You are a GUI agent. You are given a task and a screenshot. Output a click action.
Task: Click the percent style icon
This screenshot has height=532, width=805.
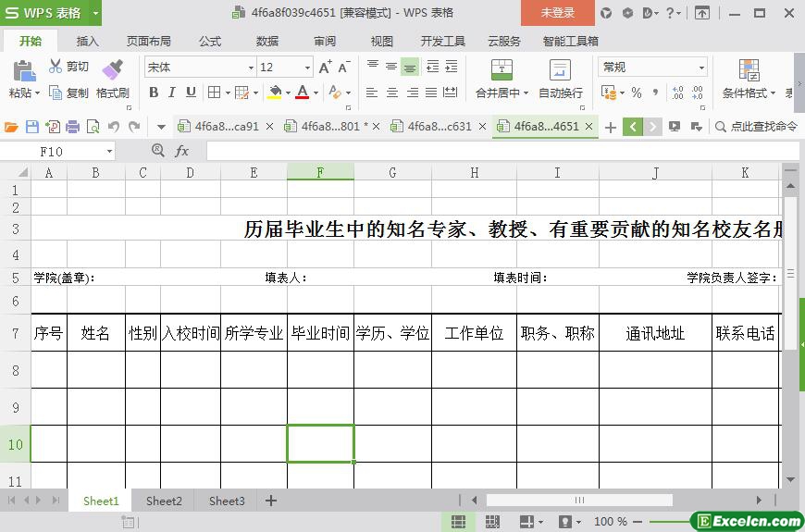[x=637, y=93]
